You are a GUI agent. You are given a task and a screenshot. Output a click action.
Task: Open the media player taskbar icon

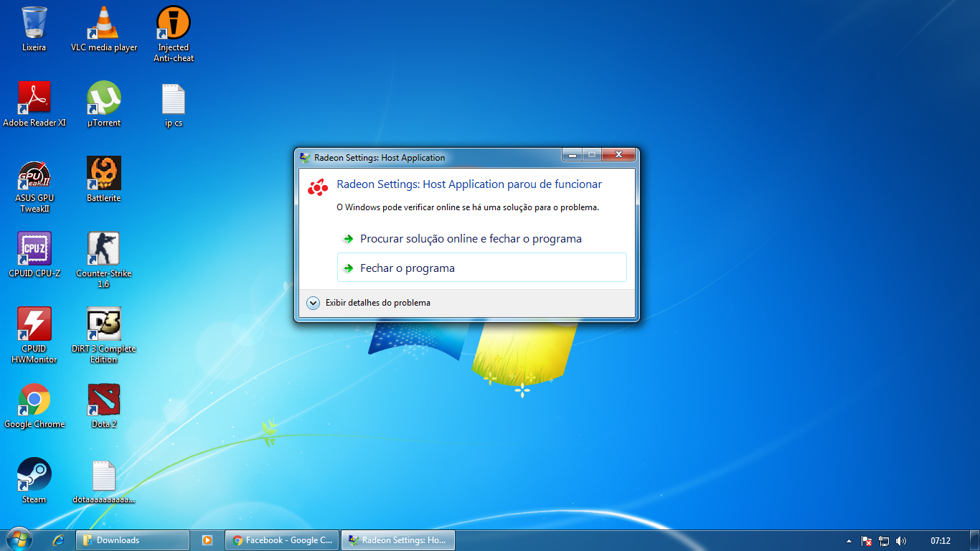tap(207, 540)
